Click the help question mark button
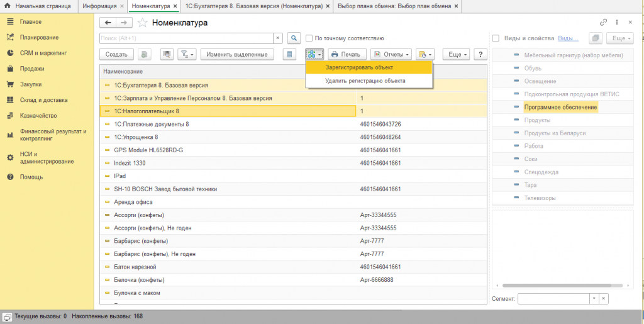Image resolution: width=644 pixels, height=324 pixels. pos(480,54)
